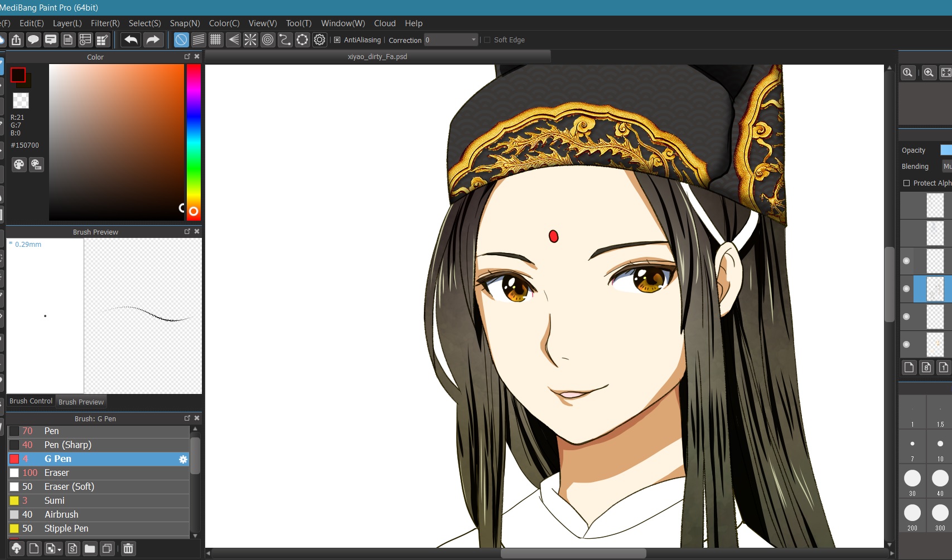Open the snap settings gear icon
Image resolution: width=952 pixels, height=560 pixels.
point(319,40)
